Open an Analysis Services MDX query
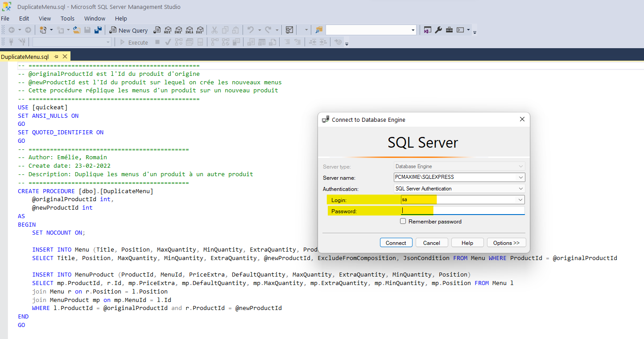Screen dimensions: 644x339 (168, 30)
